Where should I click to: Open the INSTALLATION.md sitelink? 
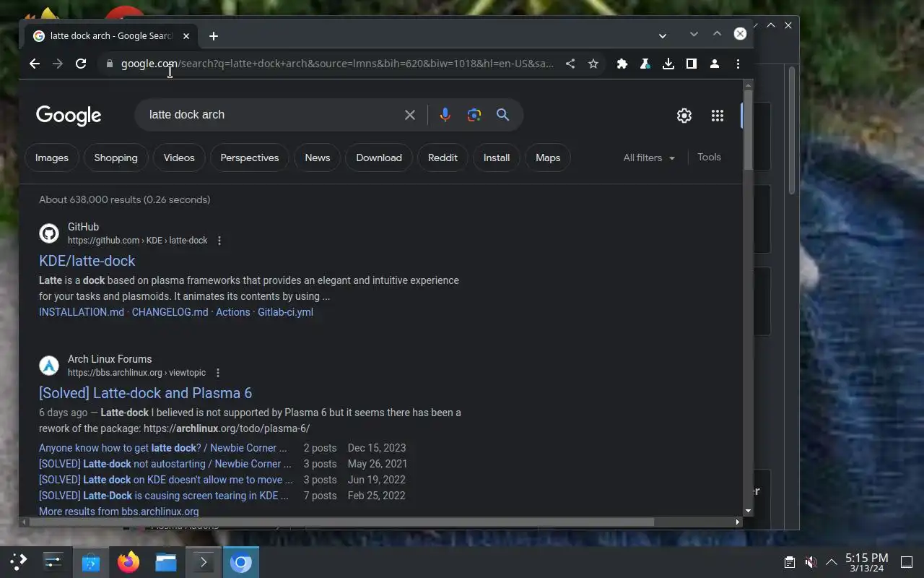(x=82, y=312)
